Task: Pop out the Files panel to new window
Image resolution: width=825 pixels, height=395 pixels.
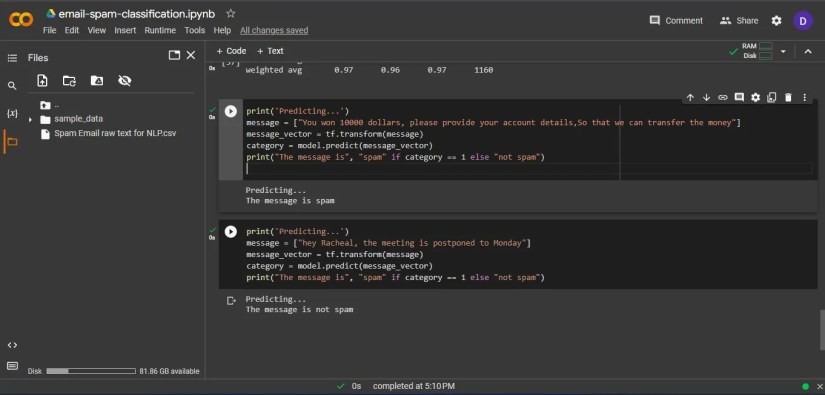Action: pyautogui.click(x=174, y=55)
